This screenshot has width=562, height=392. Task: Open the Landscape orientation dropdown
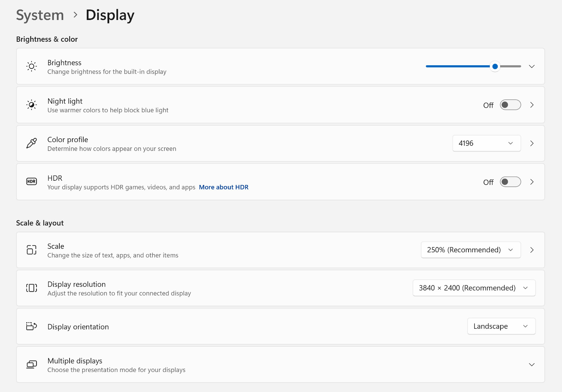(501, 326)
